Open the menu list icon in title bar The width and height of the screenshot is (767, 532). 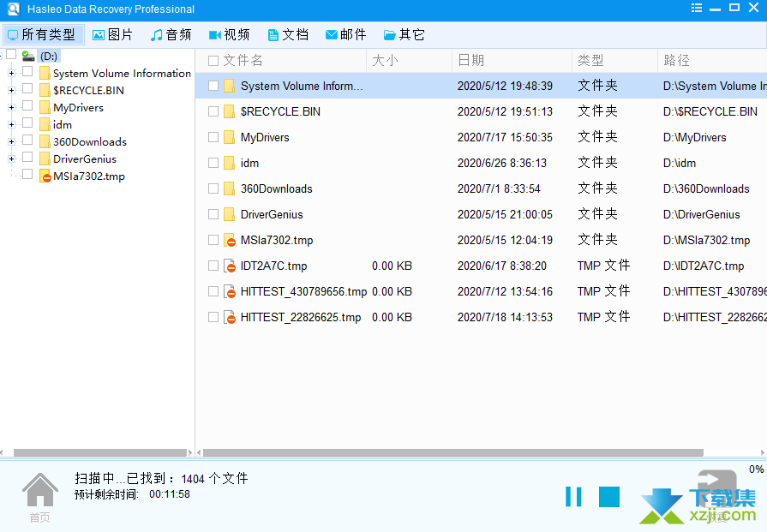(x=697, y=8)
